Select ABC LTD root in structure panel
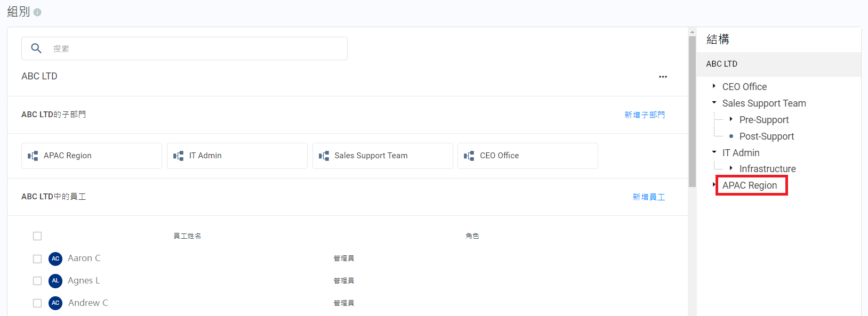 coord(779,64)
